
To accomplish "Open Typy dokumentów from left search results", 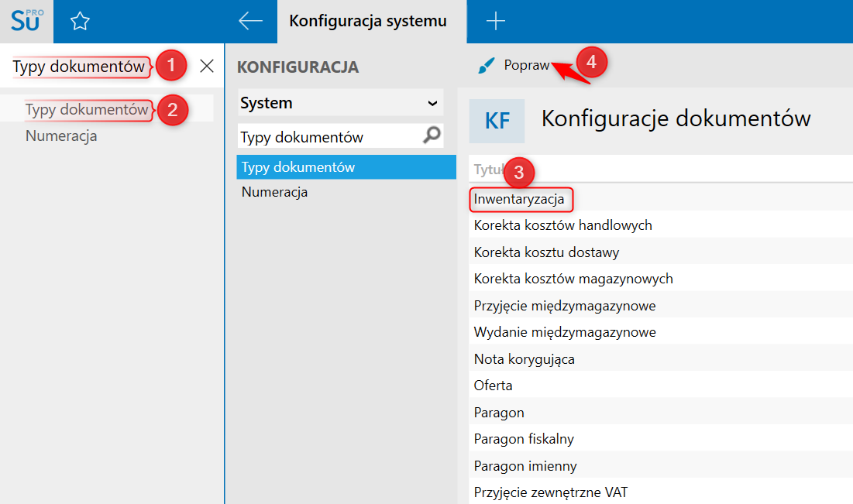I will [87, 109].
